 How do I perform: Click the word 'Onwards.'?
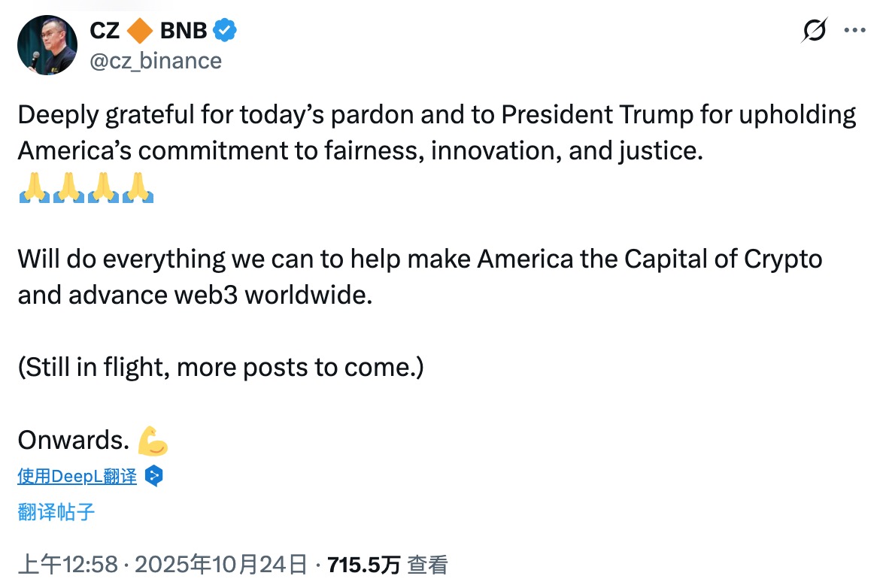coord(74,441)
